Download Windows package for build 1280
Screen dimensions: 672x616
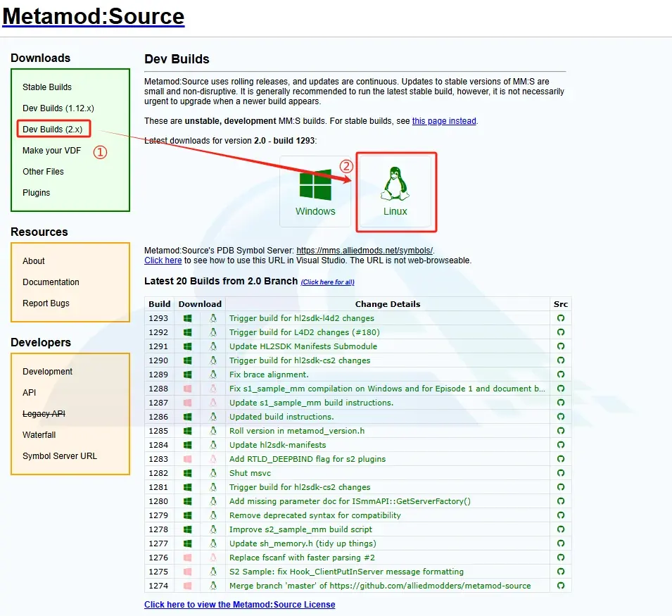coord(187,501)
